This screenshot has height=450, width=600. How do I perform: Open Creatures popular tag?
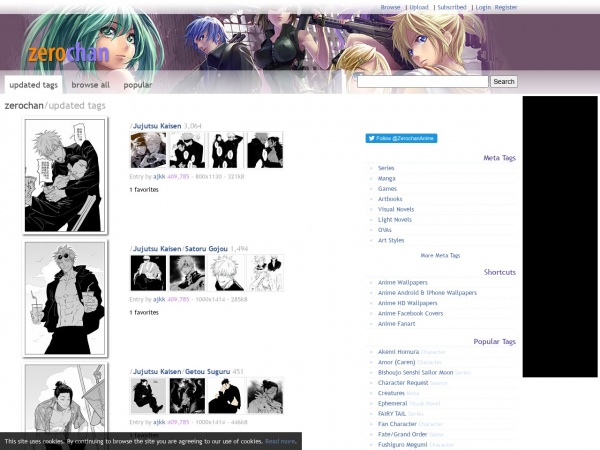click(x=391, y=393)
